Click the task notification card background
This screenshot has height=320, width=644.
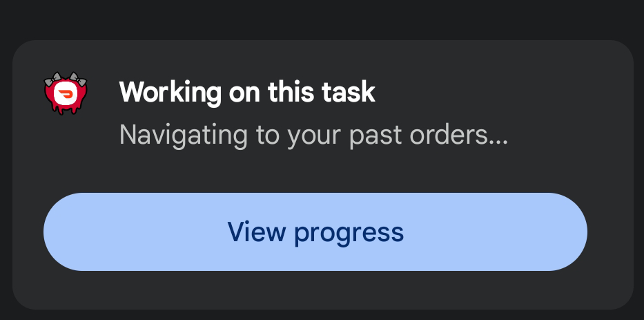tap(552, 166)
